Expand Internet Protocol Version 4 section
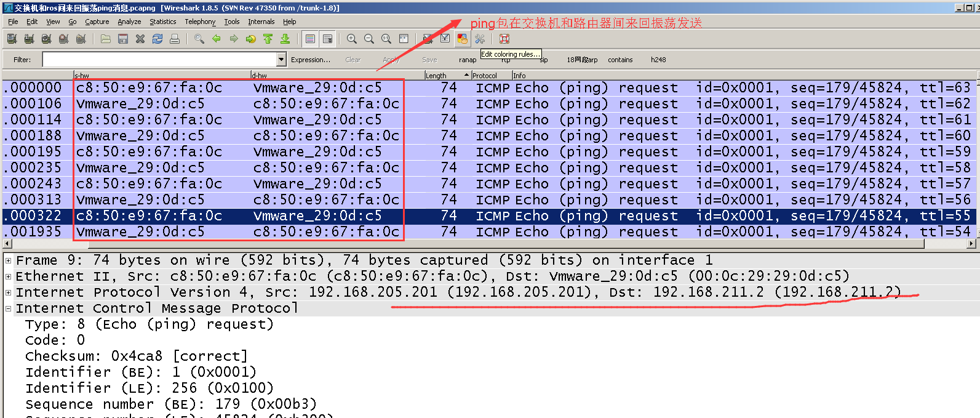Screen dimensions: 980x418 click(x=9, y=292)
